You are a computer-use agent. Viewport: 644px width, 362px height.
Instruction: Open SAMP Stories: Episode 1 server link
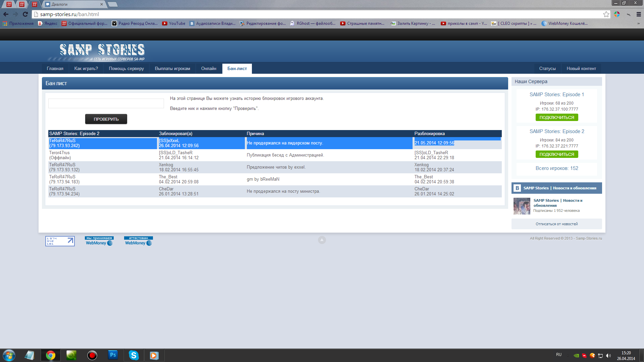tap(557, 95)
